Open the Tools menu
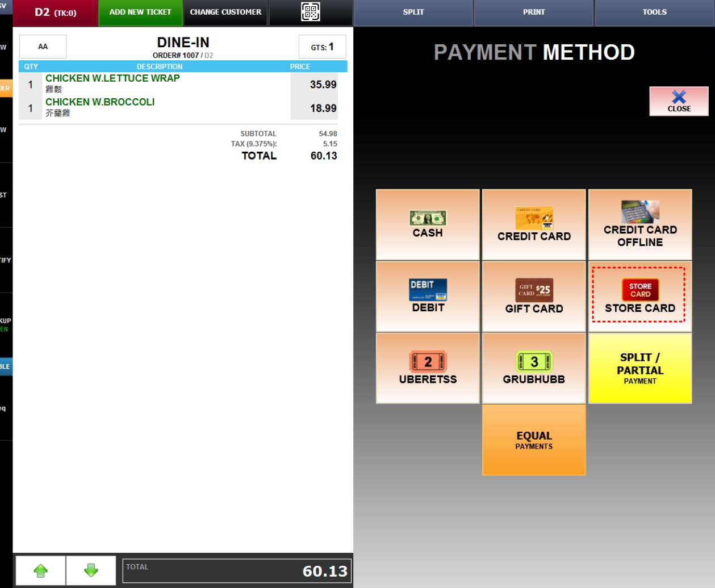 coord(654,12)
